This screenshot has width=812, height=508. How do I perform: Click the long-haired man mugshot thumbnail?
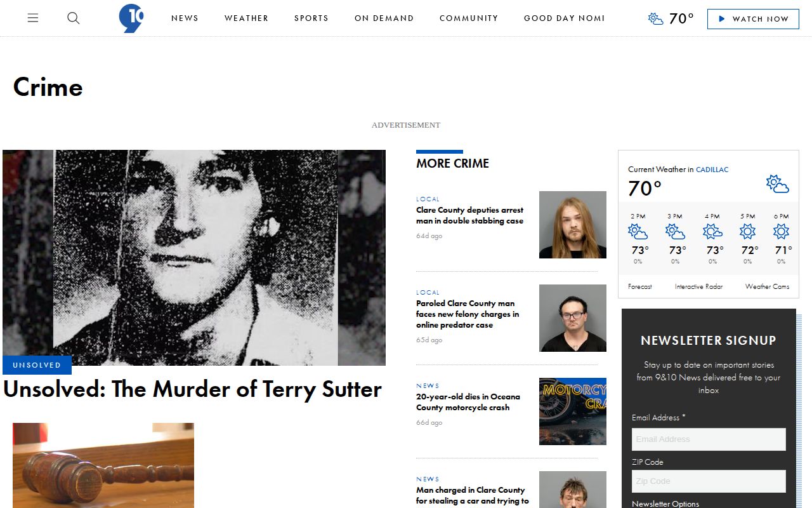point(573,225)
